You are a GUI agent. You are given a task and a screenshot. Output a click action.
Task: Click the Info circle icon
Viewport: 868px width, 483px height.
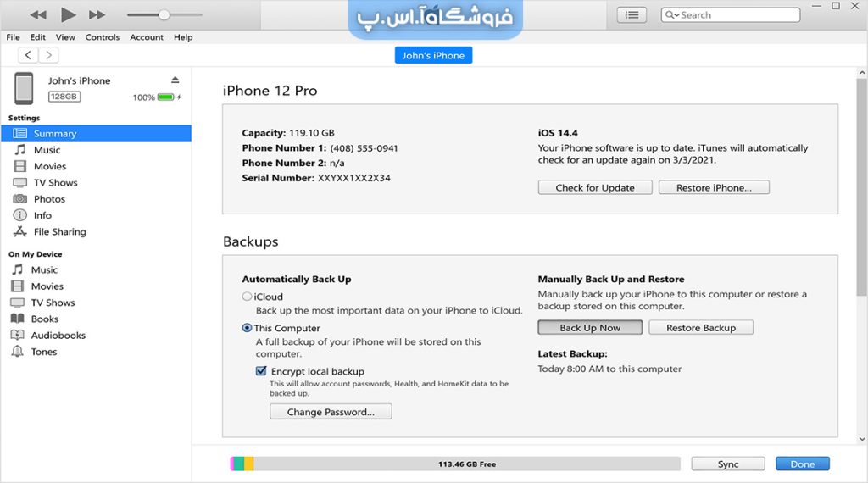(x=20, y=215)
